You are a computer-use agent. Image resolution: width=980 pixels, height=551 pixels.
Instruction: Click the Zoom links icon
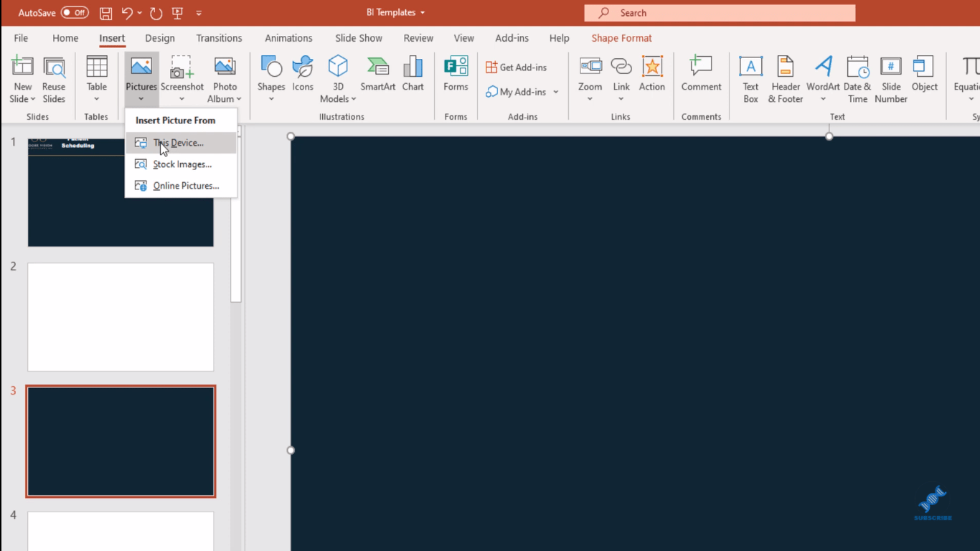click(x=590, y=67)
